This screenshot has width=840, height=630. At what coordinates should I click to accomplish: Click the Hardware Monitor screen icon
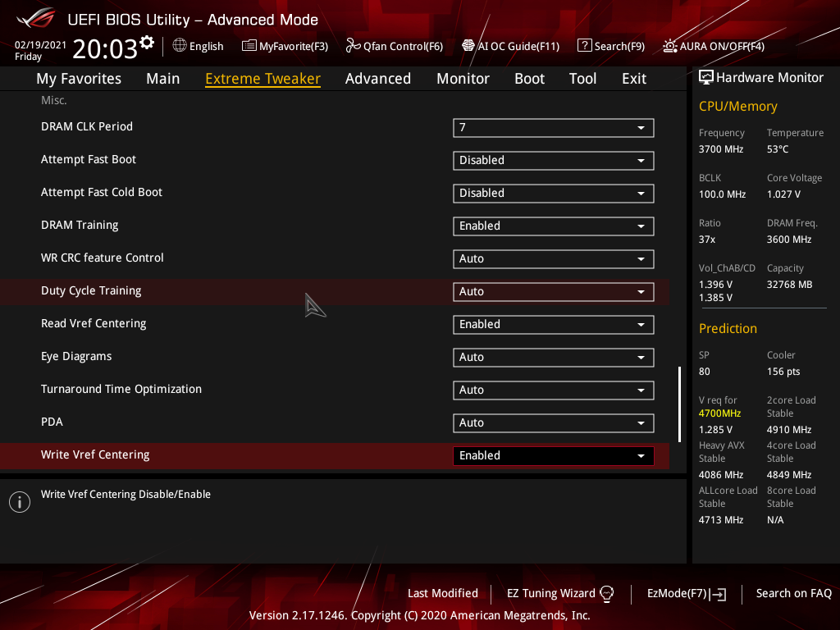(706, 78)
